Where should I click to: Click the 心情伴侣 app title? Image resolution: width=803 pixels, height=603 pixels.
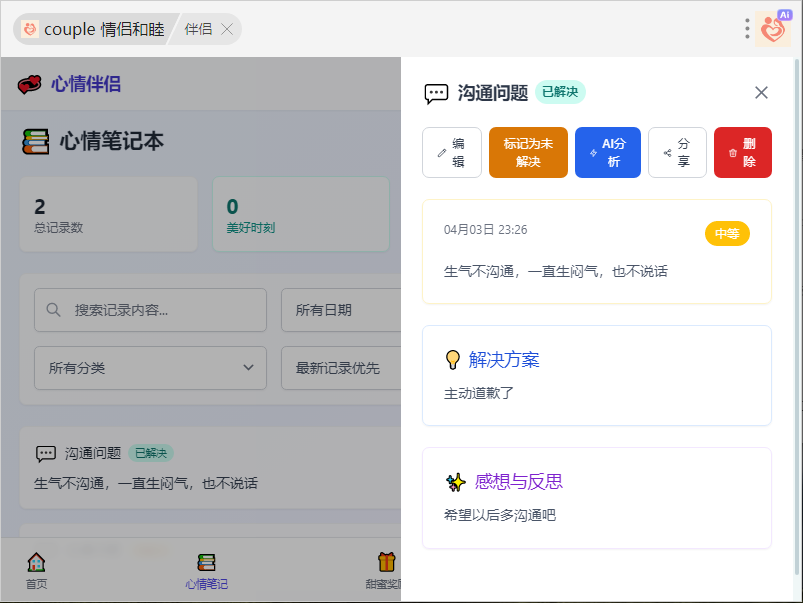(86, 84)
